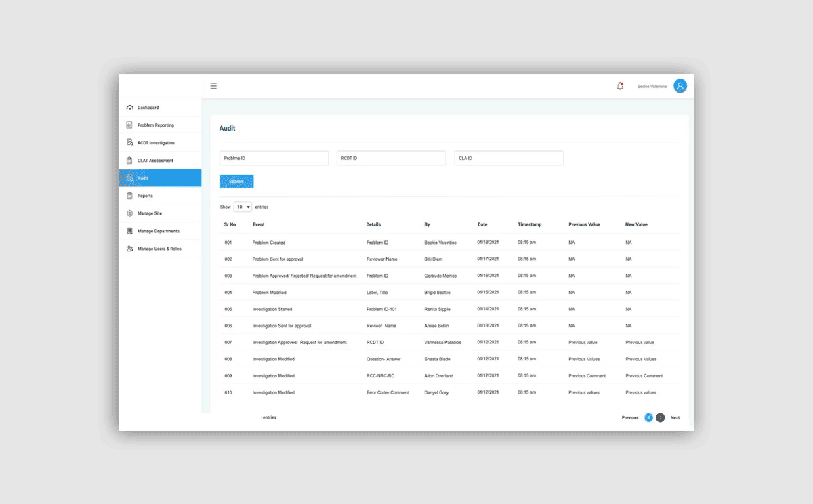Click the Audit page heading
The height and width of the screenshot is (504, 813).
227,128
